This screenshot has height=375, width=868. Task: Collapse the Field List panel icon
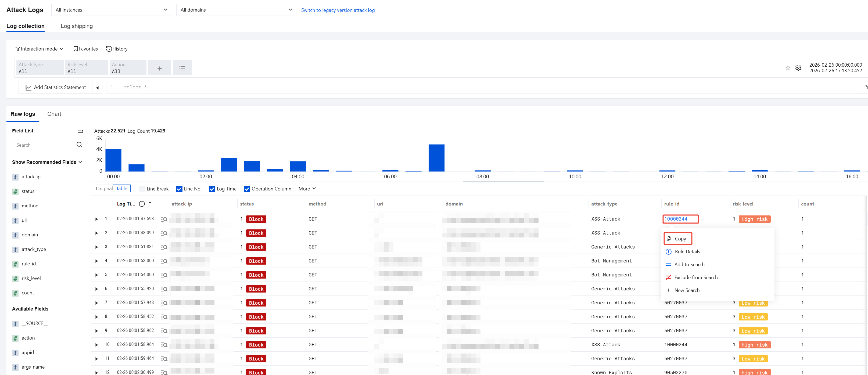pos(80,131)
